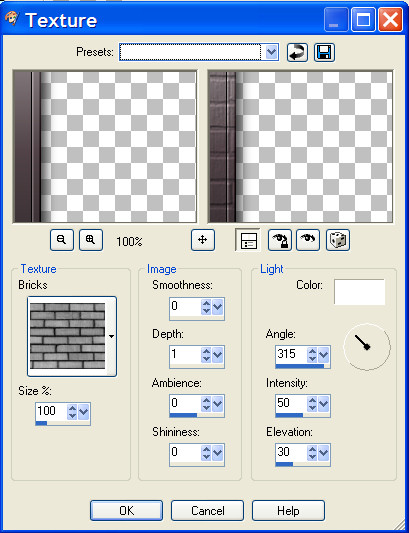Click the light angle dial control

click(x=367, y=347)
